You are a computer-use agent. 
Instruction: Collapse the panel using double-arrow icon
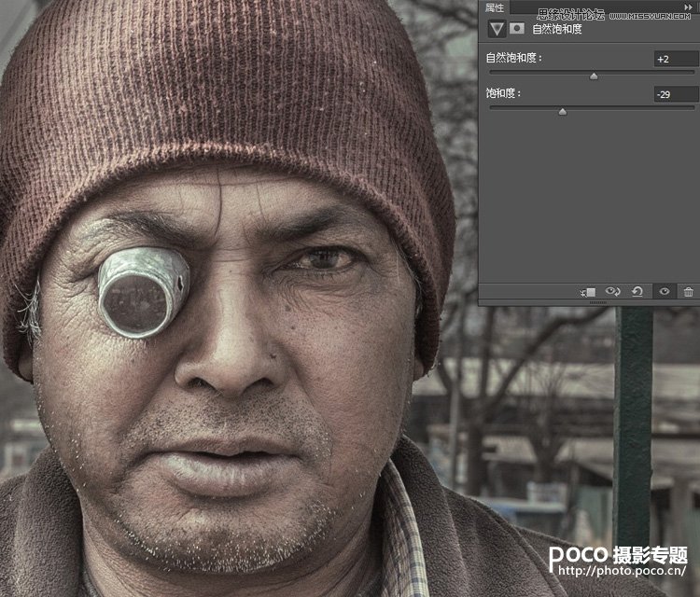click(x=689, y=7)
